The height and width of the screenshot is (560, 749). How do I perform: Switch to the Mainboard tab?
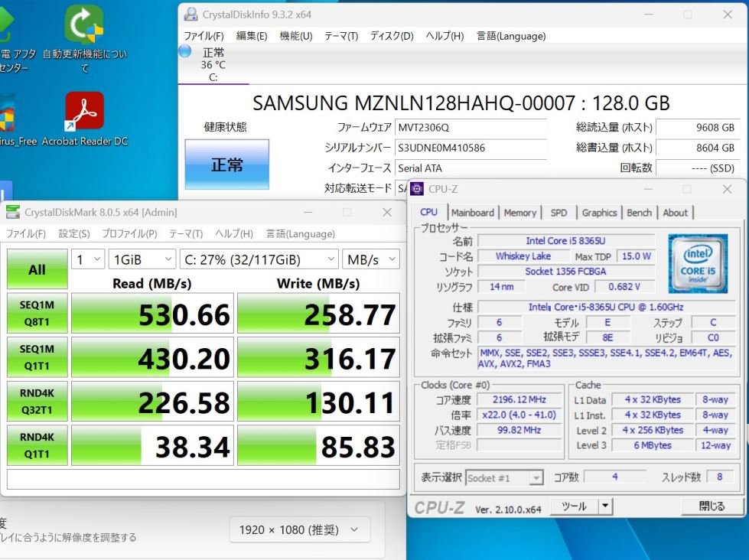pos(472,213)
